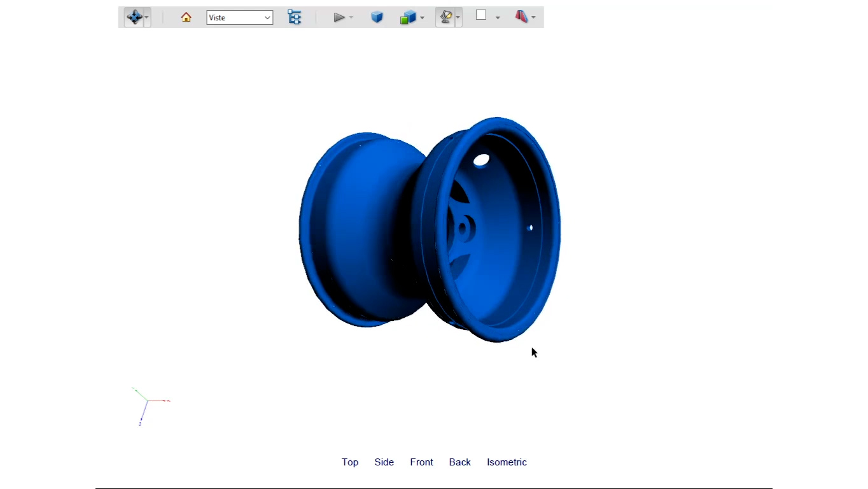Click the home default view icon

186,17
